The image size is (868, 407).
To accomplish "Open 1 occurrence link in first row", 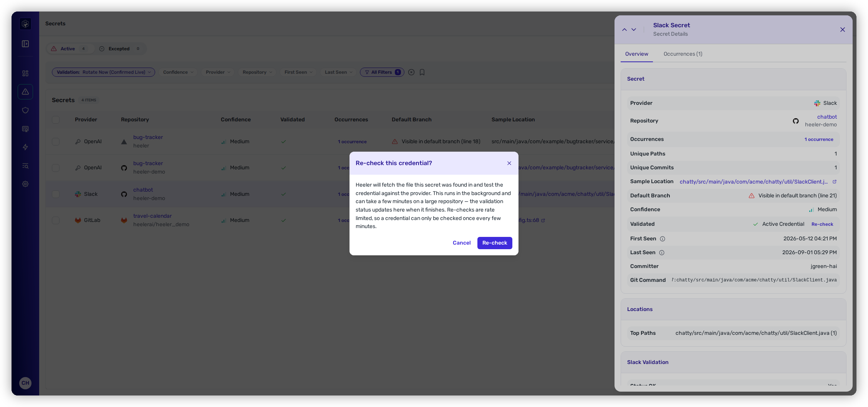I will [352, 142].
